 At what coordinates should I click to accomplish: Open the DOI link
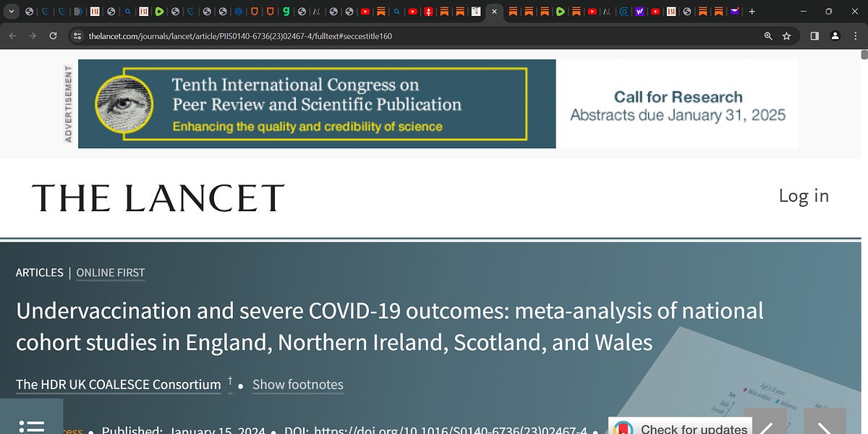tap(451, 430)
